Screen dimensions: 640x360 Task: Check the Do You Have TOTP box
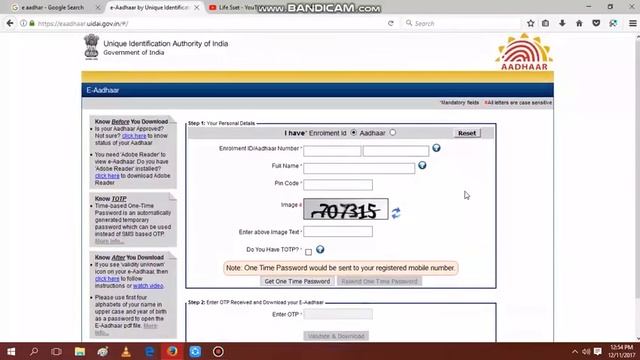point(309,252)
